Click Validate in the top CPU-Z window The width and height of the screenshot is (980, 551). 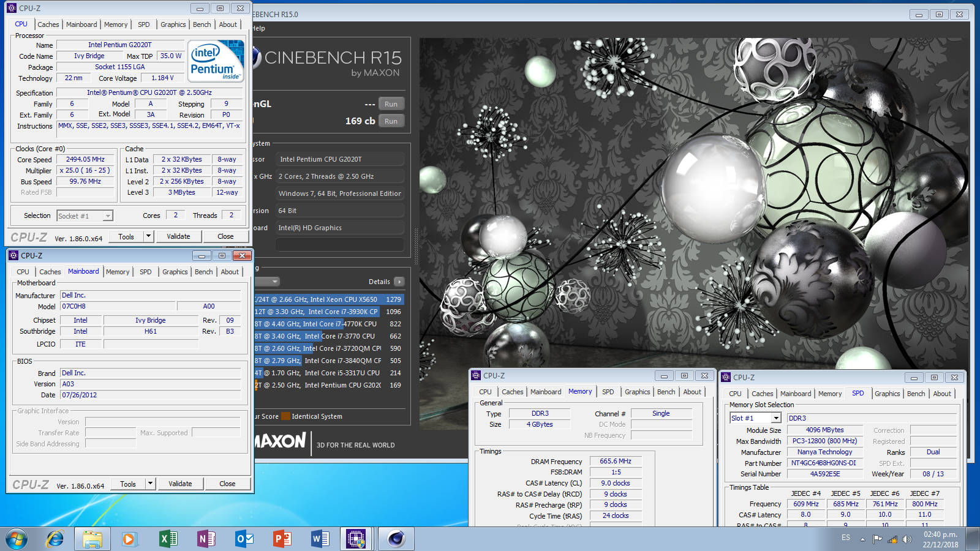(178, 236)
